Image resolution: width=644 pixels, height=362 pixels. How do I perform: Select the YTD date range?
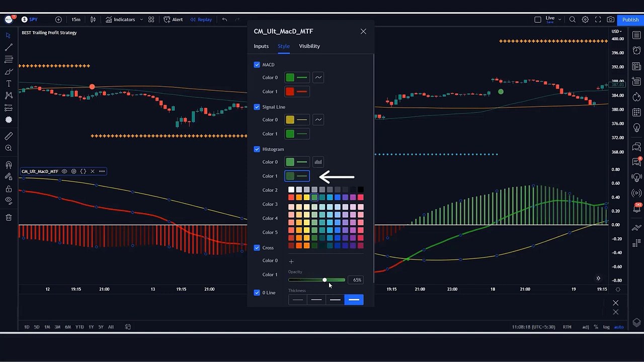tap(79, 327)
